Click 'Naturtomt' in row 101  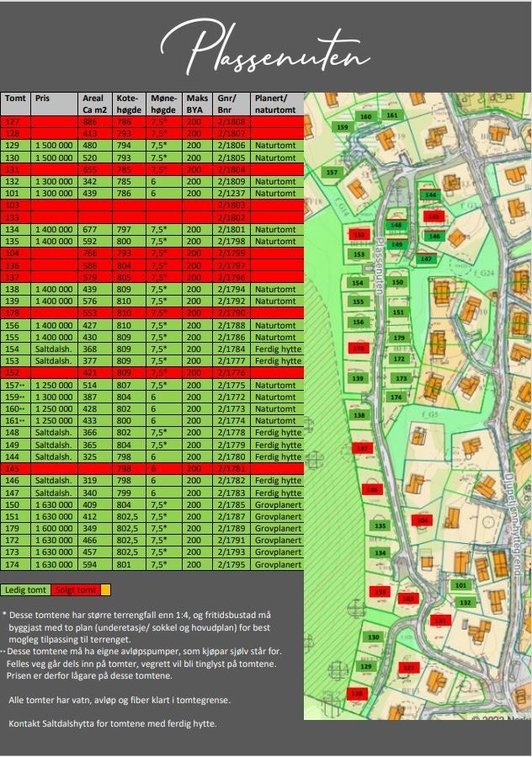[275, 193]
